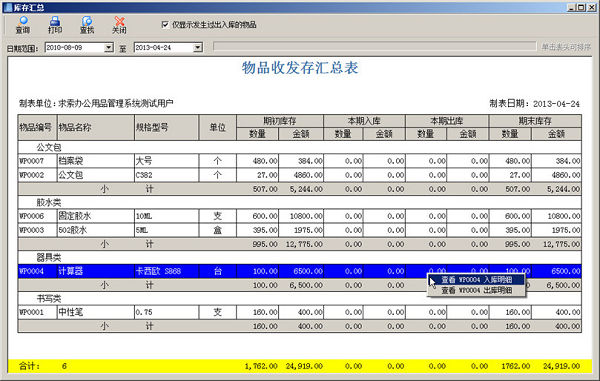Screen dimensions: 600x381
Task: Click item name 固定胶水
Action: pyautogui.click(x=96, y=216)
